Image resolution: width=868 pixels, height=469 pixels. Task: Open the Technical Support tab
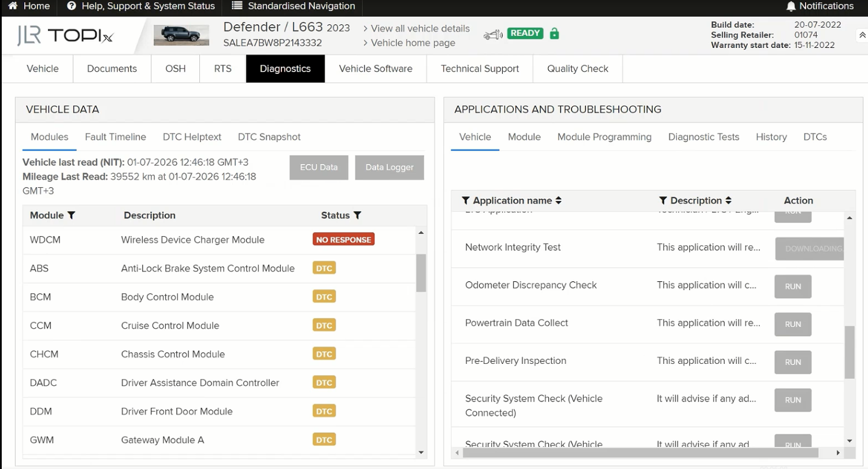[x=480, y=69]
